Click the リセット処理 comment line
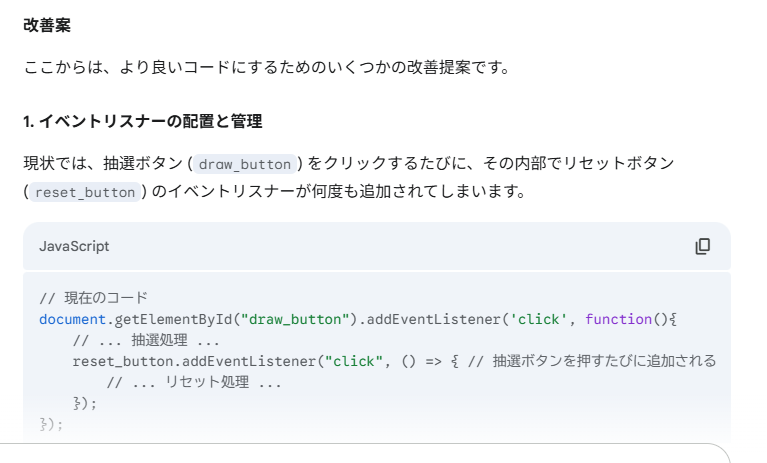The width and height of the screenshot is (767, 463). click(x=194, y=382)
